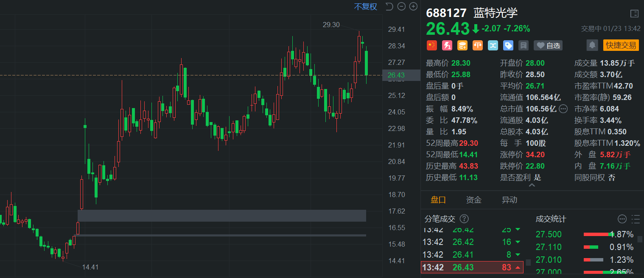Viewport: 644px width, 278px height.
Task: Click the 29.30 high price marker on chart
Action: [x=331, y=25]
